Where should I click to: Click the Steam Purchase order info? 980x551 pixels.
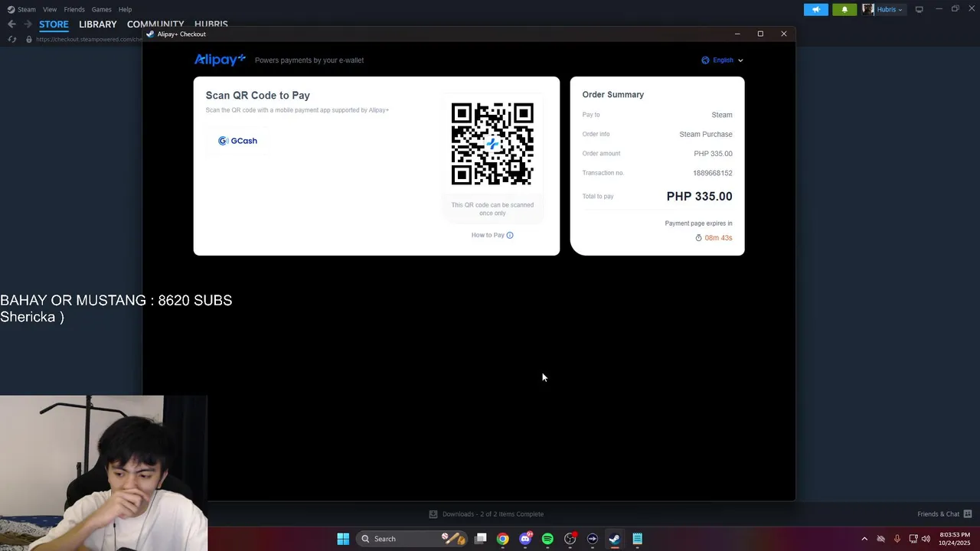(706, 134)
